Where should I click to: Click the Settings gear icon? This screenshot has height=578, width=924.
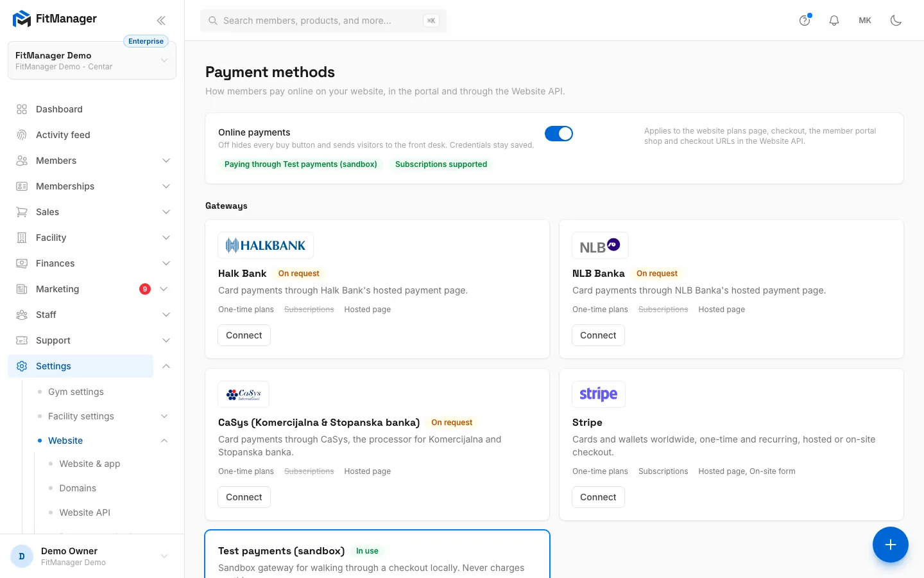22,366
